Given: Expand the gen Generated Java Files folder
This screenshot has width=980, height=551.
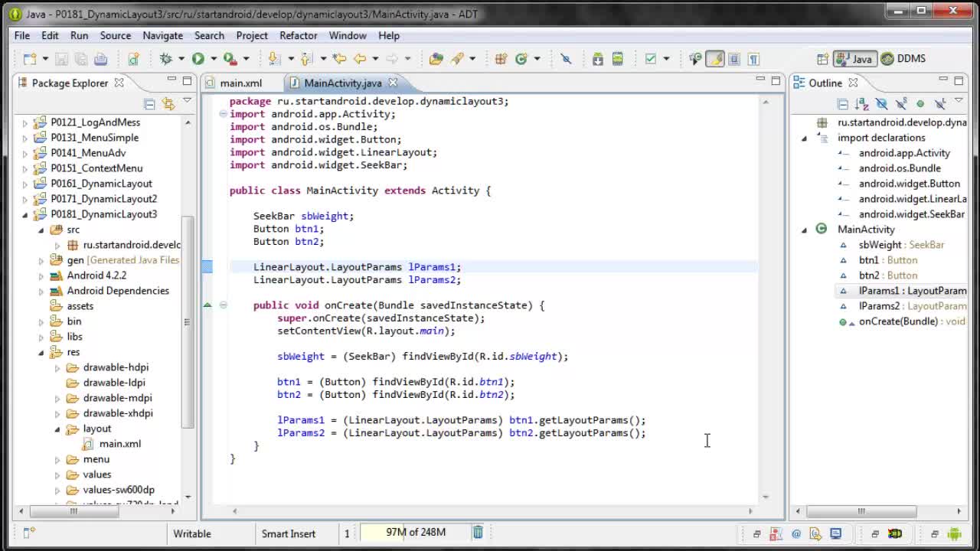Looking at the screenshot, I should pos(41,260).
